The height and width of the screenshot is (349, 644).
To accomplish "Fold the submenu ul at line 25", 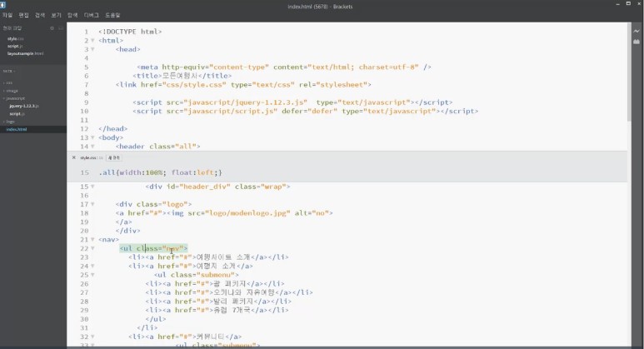I will [x=92, y=275].
